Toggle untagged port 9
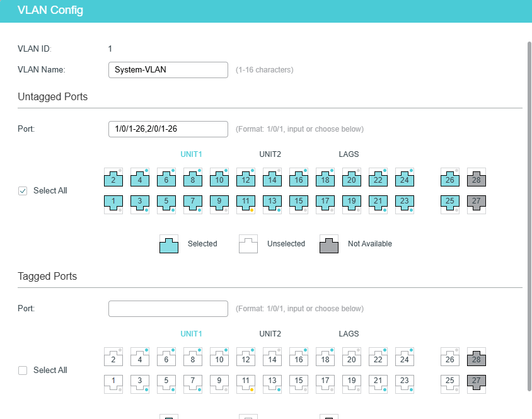This screenshot has width=532, height=419. (x=219, y=204)
